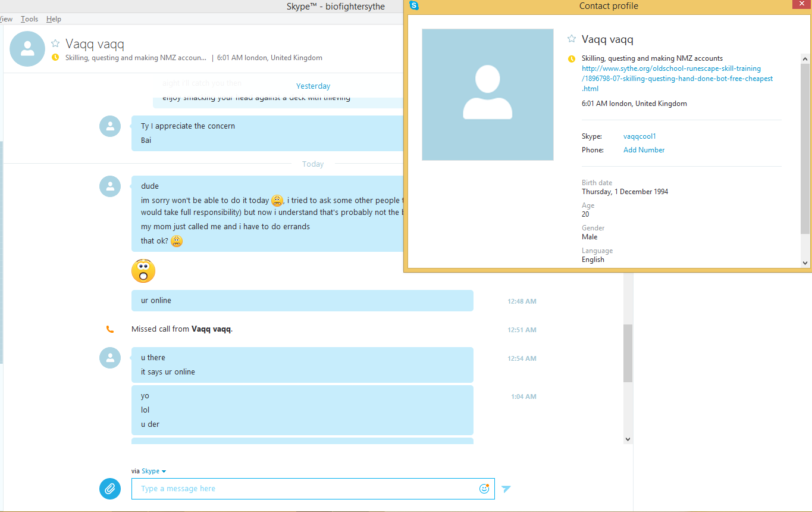Click the paperclip attach file button
Screen dimensions: 812x512
pyautogui.click(x=110, y=489)
